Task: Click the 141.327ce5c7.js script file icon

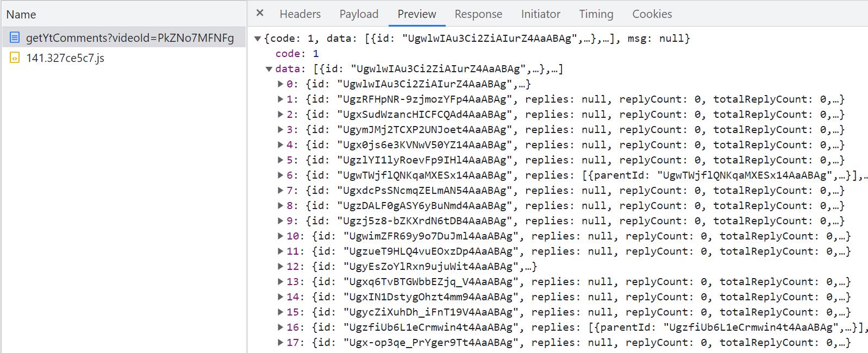Action: click(15, 58)
